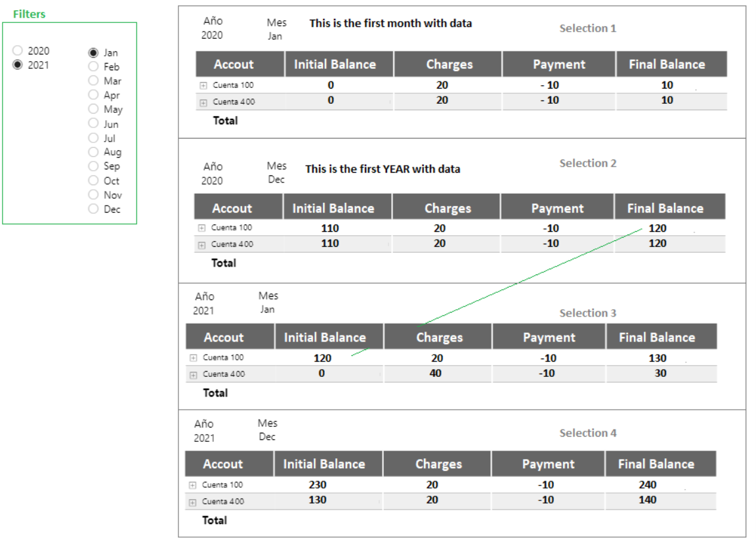The width and height of the screenshot is (756, 545).
Task: Choose Sep in the month filter
Action: pyautogui.click(x=94, y=166)
